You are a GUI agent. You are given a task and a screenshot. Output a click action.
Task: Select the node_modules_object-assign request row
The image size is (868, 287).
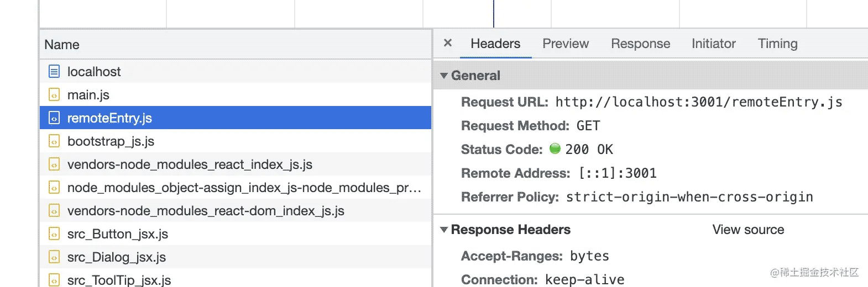(243, 188)
